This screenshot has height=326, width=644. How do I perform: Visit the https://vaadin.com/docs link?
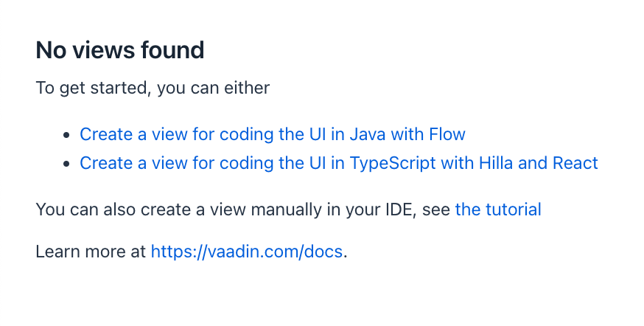[x=246, y=252]
